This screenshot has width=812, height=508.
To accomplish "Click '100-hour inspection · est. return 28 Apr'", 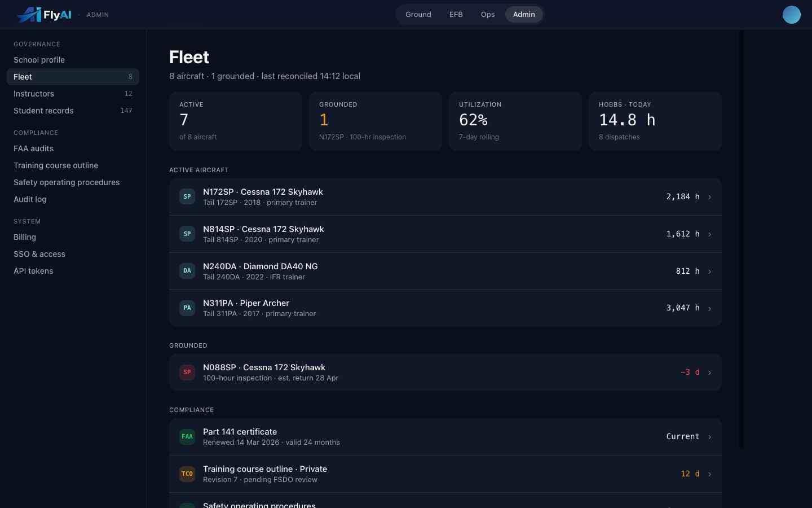I will [271, 378].
